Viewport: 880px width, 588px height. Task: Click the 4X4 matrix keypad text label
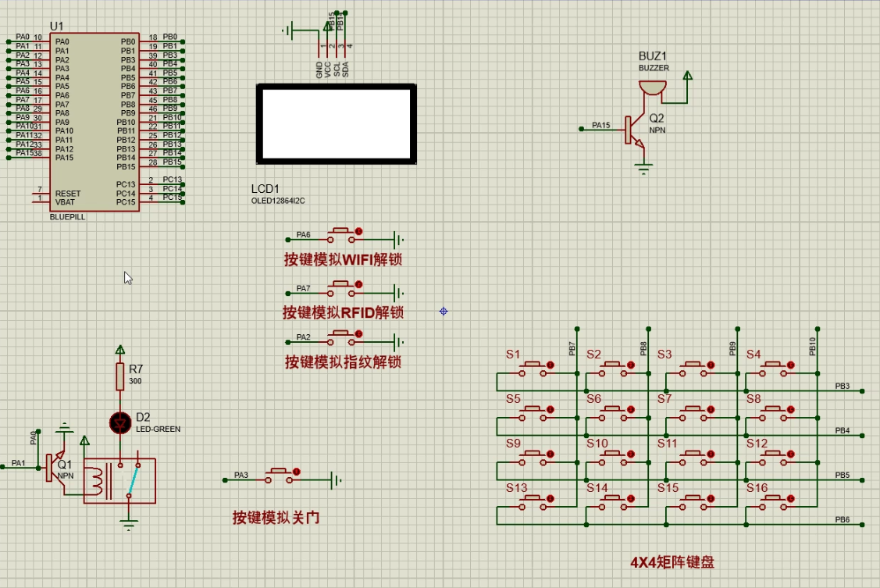point(672,561)
